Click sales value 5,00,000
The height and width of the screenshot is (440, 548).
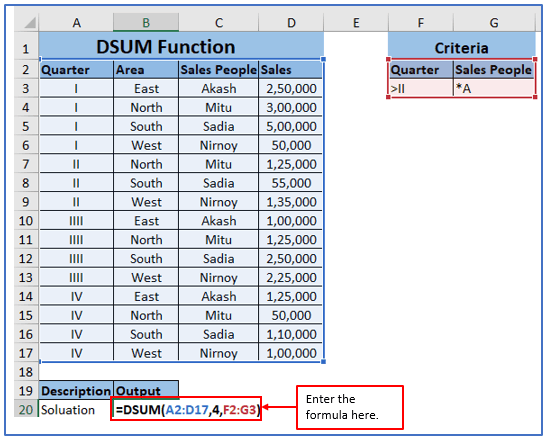coord(291,126)
